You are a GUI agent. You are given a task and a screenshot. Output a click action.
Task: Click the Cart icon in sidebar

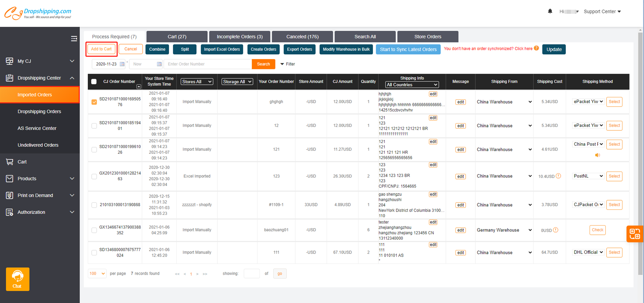(x=10, y=162)
